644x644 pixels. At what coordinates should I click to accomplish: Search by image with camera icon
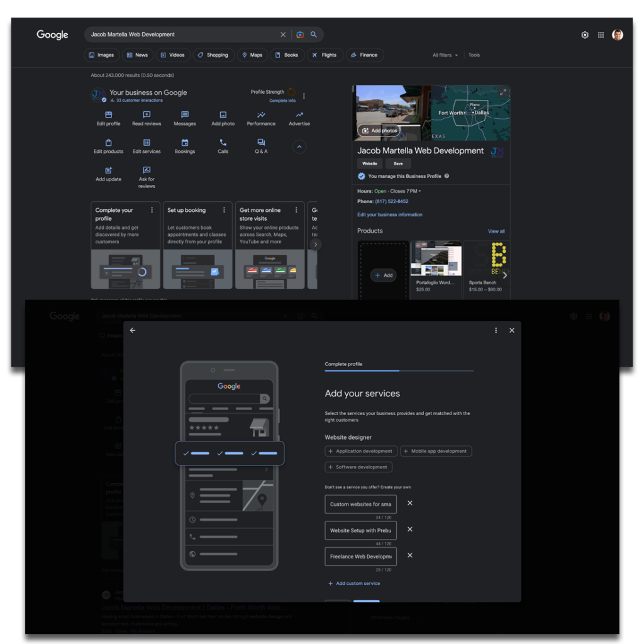pos(300,35)
